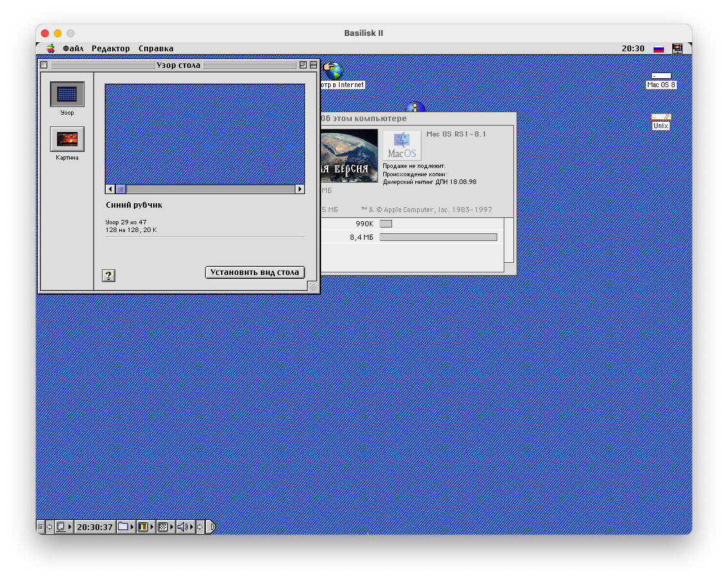Click the Об этом компьютере window title

coord(363,119)
